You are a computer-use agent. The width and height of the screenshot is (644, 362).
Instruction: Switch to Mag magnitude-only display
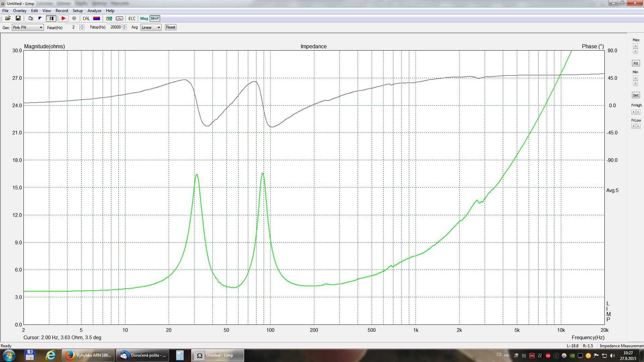[x=144, y=18]
